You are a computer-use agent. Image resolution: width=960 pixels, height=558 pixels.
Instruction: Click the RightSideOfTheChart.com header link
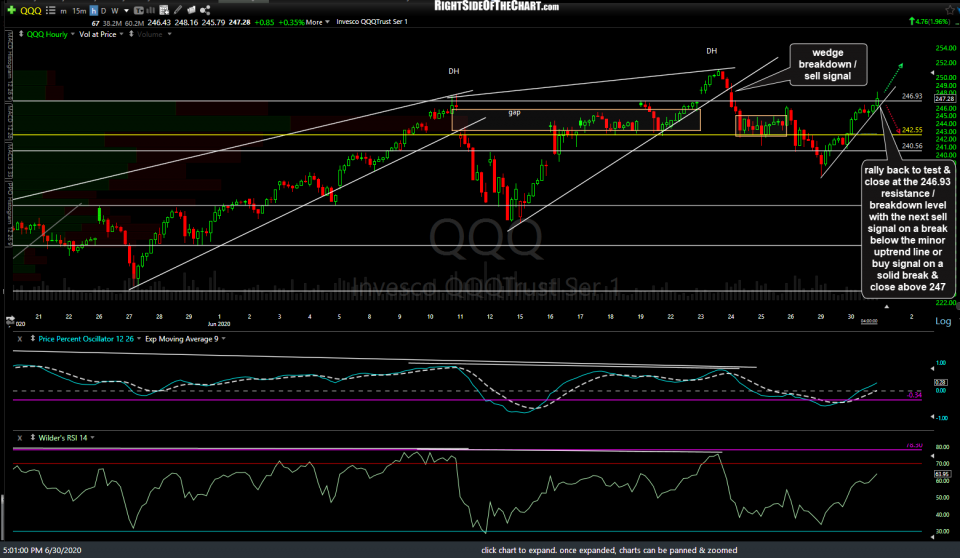pos(497,6)
